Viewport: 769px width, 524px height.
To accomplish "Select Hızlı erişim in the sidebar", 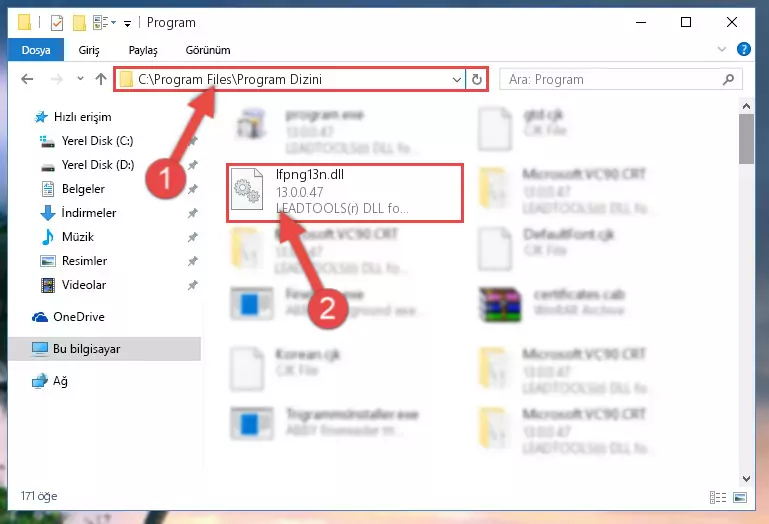I will 82,117.
